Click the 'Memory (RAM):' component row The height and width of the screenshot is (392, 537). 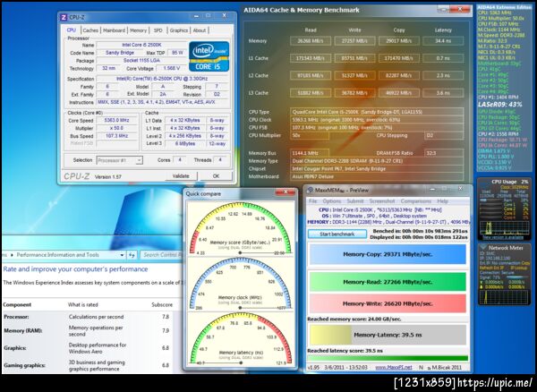click(88, 331)
